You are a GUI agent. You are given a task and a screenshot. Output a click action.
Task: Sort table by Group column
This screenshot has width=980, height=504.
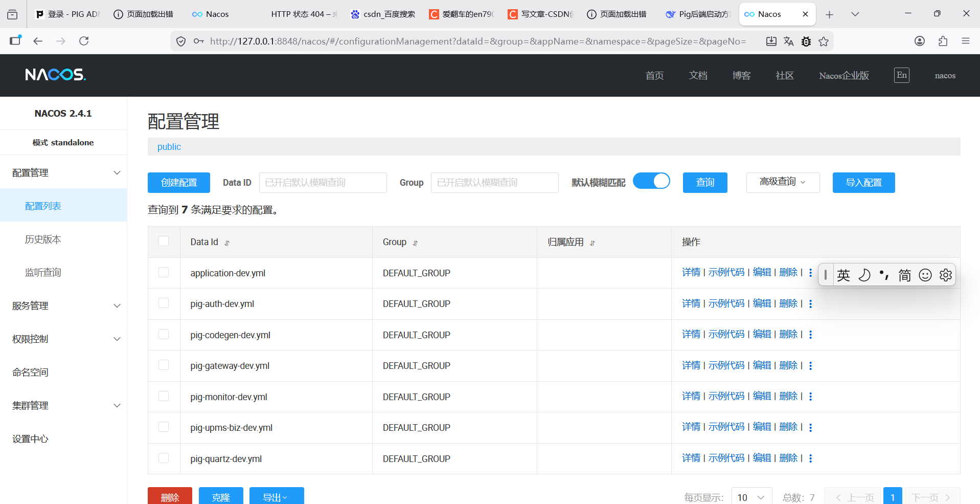(415, 243)
